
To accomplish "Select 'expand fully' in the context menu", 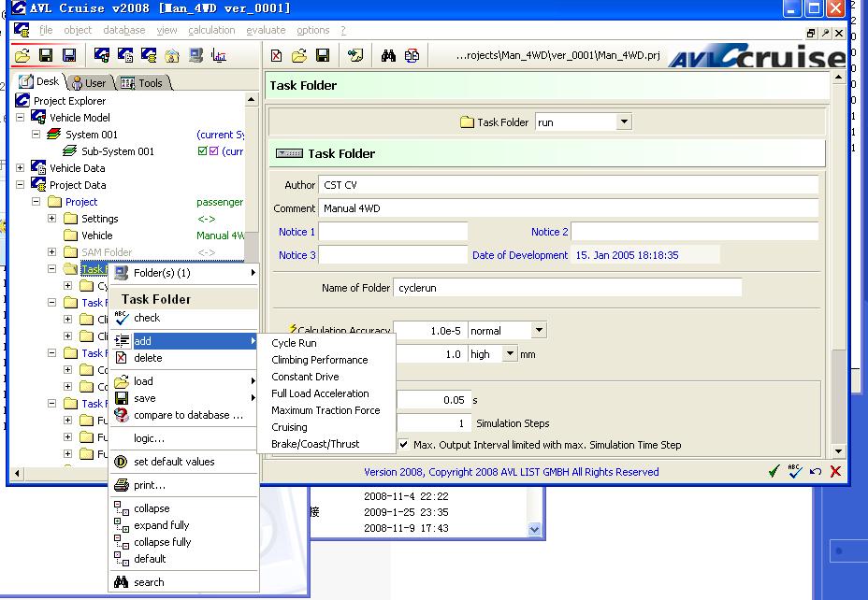I will [184, 525].
